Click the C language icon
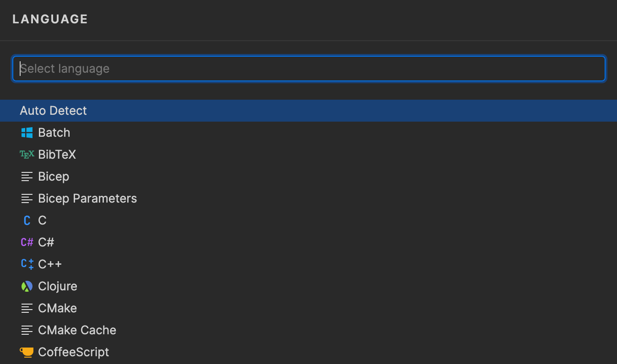617x364 pixels. [x=27, y=220]
